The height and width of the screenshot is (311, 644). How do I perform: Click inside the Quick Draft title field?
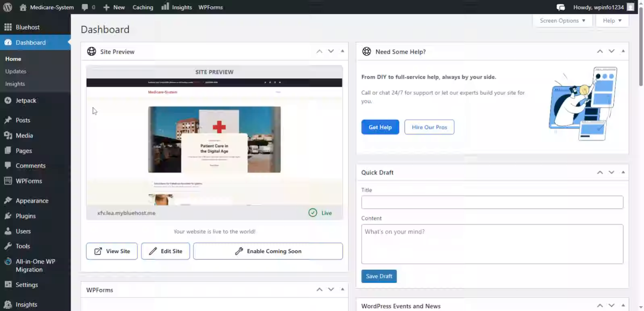[492, 202]
